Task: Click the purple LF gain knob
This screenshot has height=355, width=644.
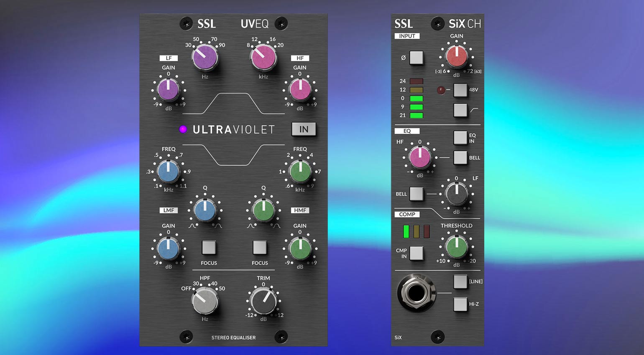Action: (168, 89)
